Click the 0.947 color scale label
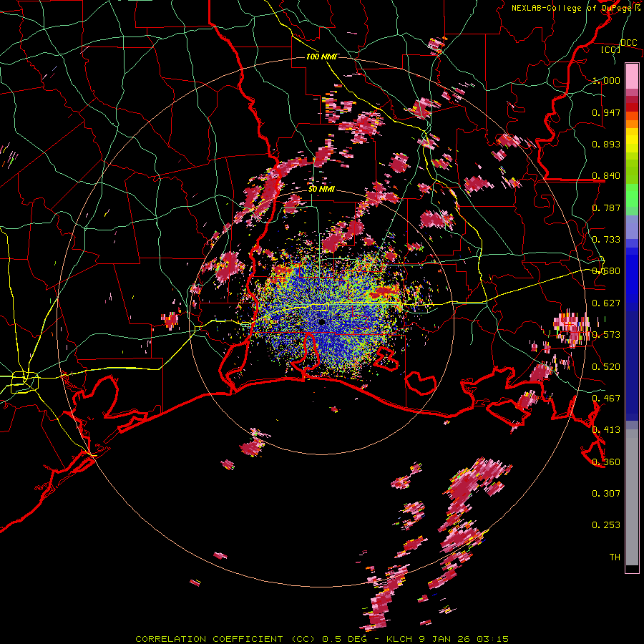This screenshot has width=644, height=644. [x=606, y=112]
